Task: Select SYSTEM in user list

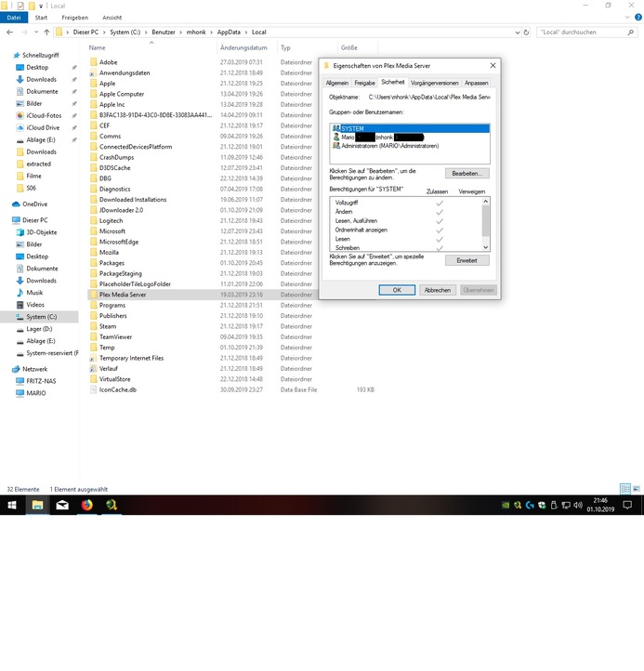Action: pos(410,128)
